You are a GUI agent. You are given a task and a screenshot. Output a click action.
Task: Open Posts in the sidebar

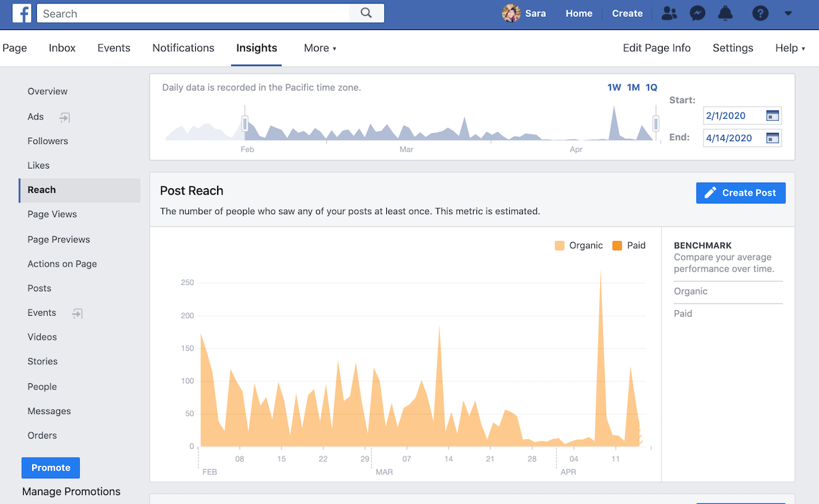(x=39, y=288)
